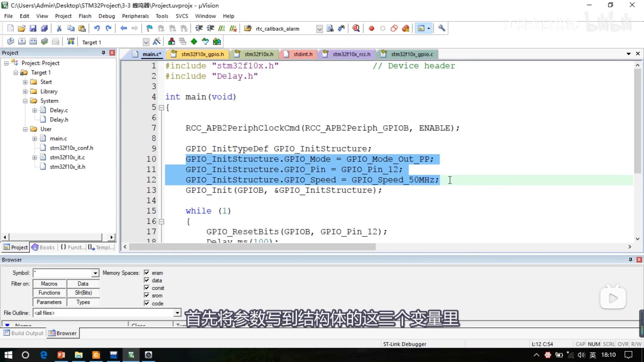This screenshot has width=644, height=362.
Task: Open the Target 1 selection dropdown
Action: tap(146, 42)
